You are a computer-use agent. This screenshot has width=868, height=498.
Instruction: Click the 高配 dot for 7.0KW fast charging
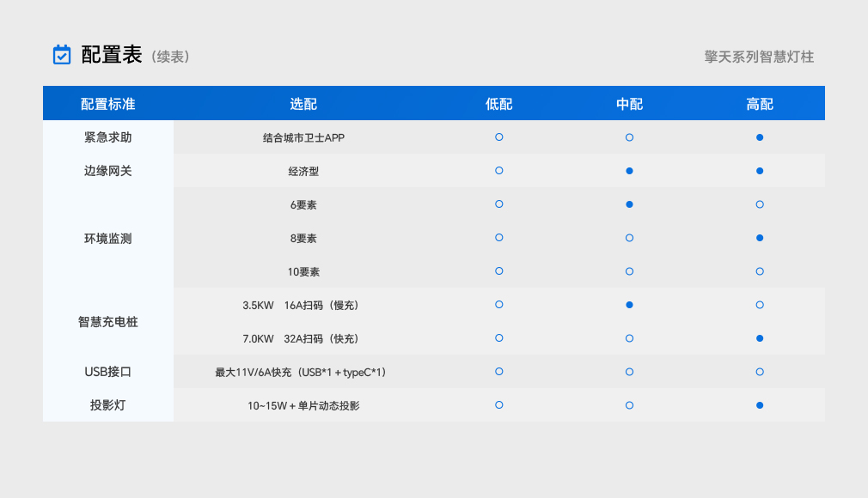coord(760,338)
